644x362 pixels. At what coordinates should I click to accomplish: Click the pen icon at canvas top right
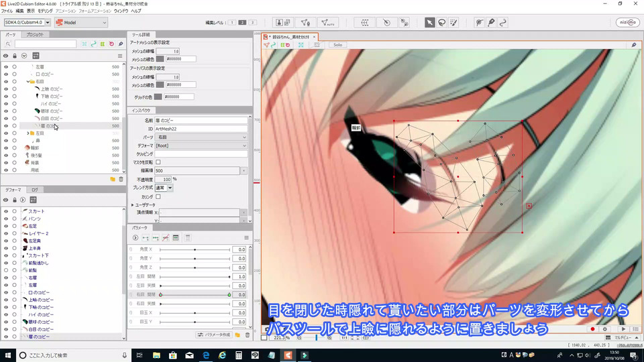pos(634,45)
